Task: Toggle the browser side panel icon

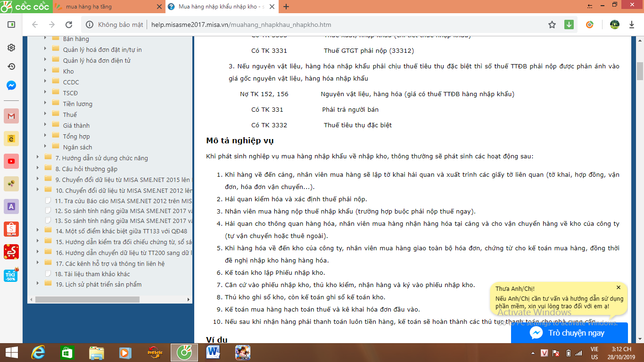Action: [11, 25]
